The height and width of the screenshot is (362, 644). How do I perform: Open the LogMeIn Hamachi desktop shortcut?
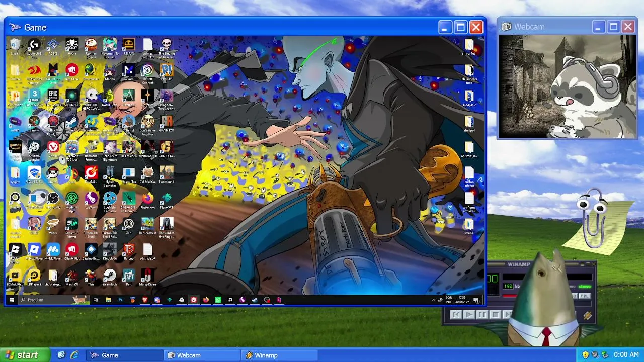110,202
